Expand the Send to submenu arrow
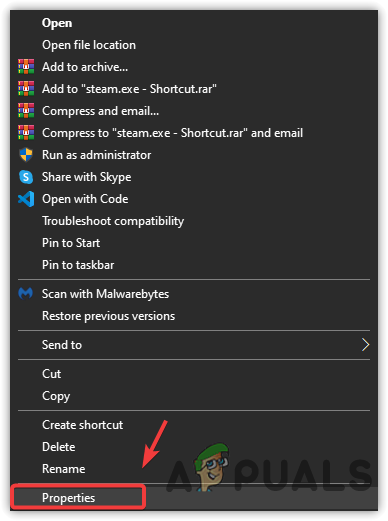 366,345
